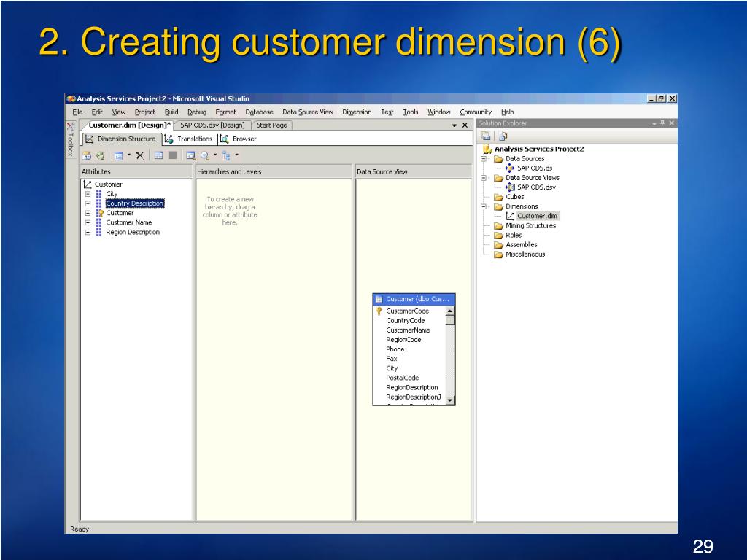Open the Community menu
This screenshot has width=747, height=560.
tap(476, 112)
